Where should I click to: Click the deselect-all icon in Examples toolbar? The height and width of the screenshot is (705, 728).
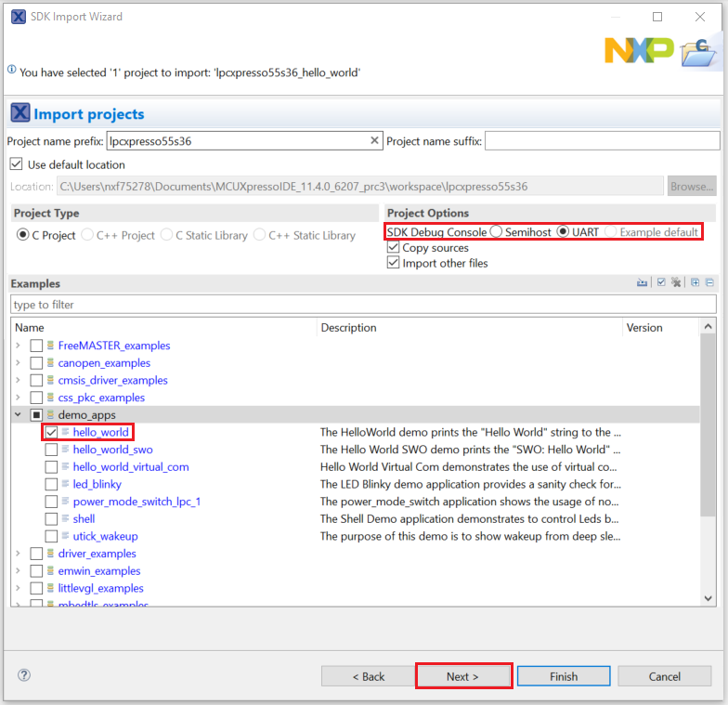[676, 283]
